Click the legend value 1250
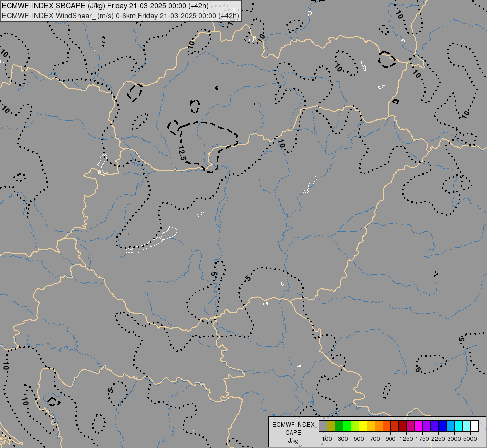This screenshot has height=448, width=487. (406, 439)
